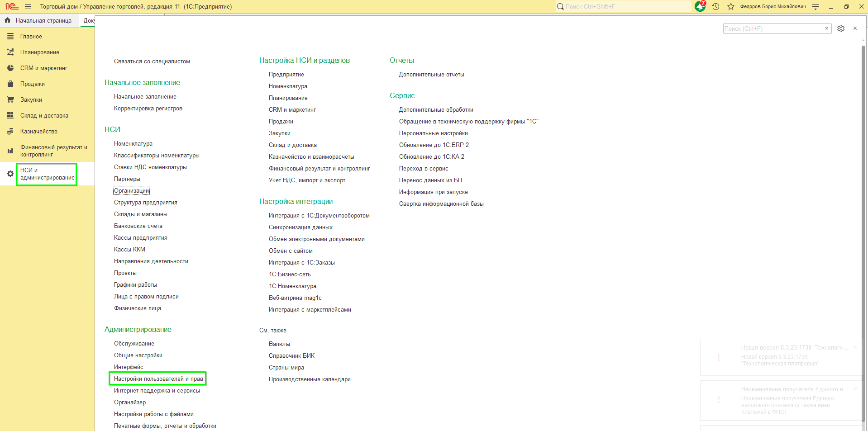The image size is (868, 431).
Task: Open Предприятие settings link
Action: [x=286, y=75]
